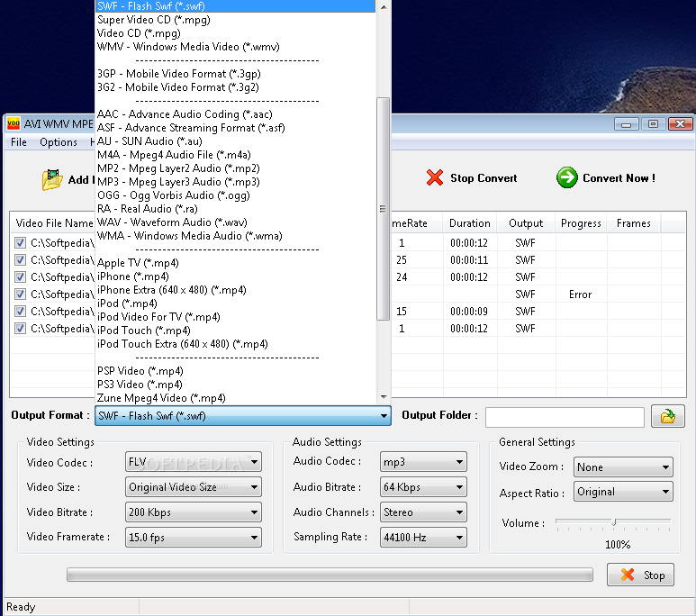Viewport: 696px width, 616px height.
Task: Toggle the last file's checkbox in list
Action: pos(20,329)
